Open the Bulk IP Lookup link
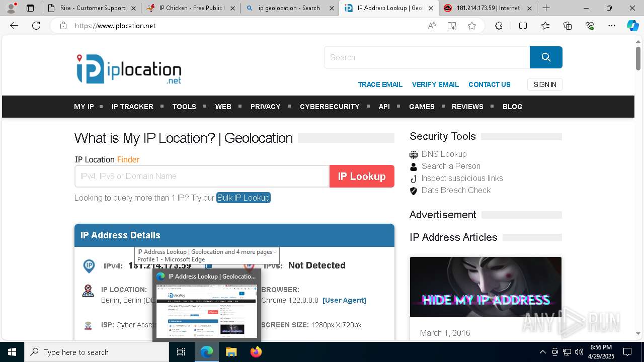This screenshot has height=362, width=644. tap(244, 198)
